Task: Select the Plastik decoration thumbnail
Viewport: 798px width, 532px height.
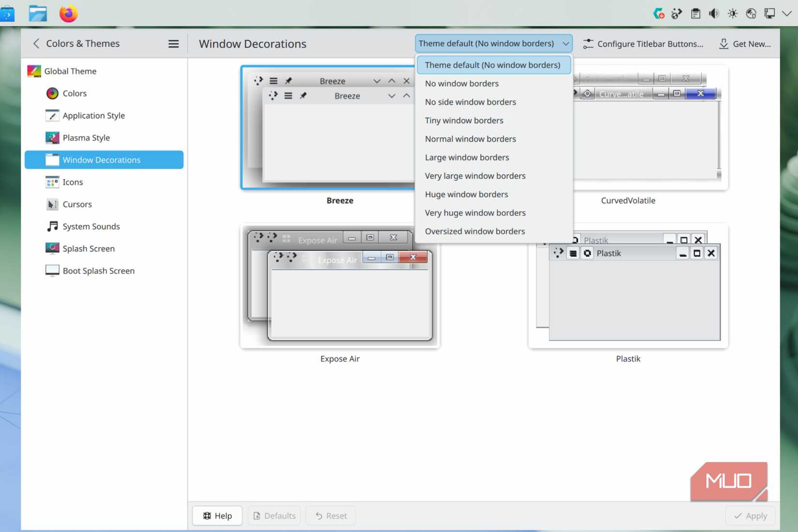Action: tap(628, 285)
